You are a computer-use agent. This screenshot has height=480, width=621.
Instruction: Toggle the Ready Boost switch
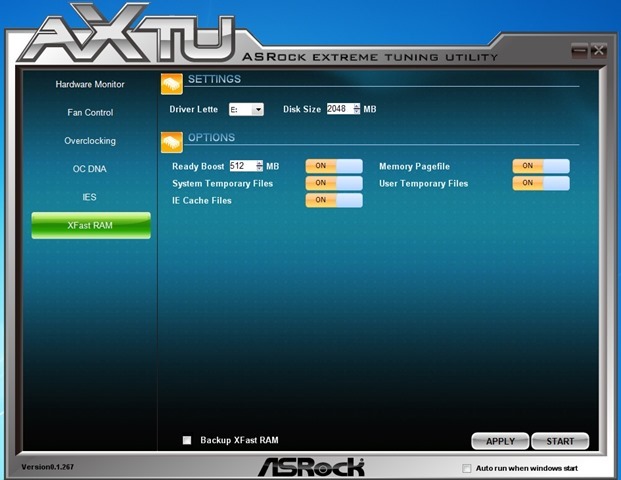tap(334, 166)
